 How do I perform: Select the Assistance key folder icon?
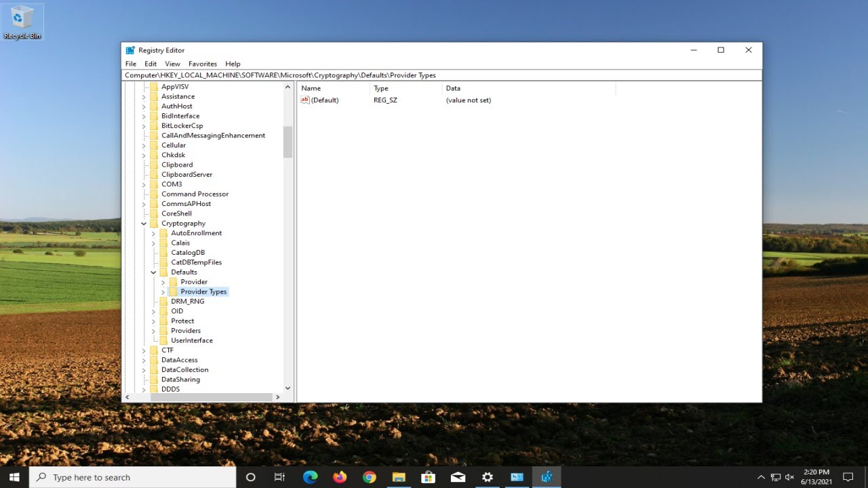coord(154,96)
